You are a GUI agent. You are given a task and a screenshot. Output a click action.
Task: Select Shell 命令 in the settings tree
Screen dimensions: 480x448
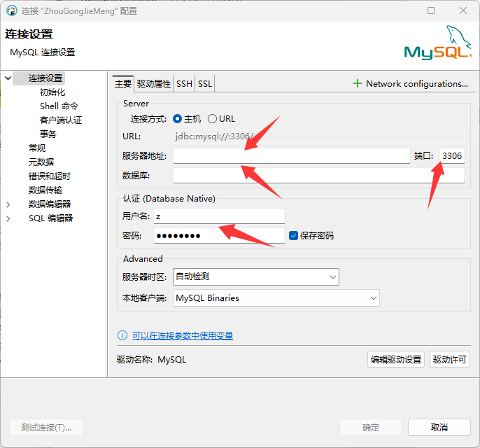pos(59,106)
